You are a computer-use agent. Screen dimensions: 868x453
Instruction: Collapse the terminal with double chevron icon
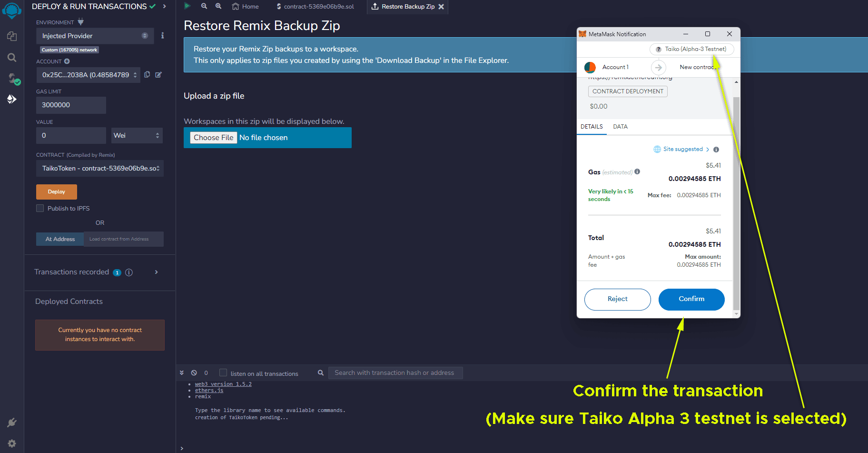click(x=182, y=373)
